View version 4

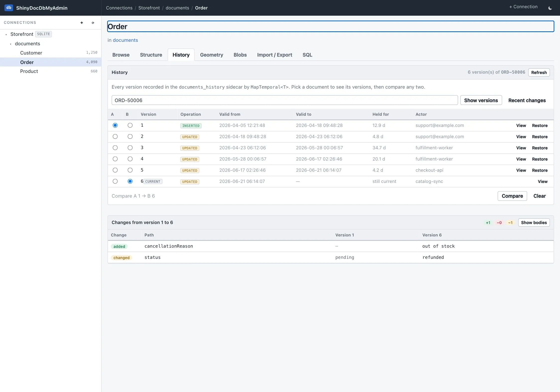(x=521, y=159)
